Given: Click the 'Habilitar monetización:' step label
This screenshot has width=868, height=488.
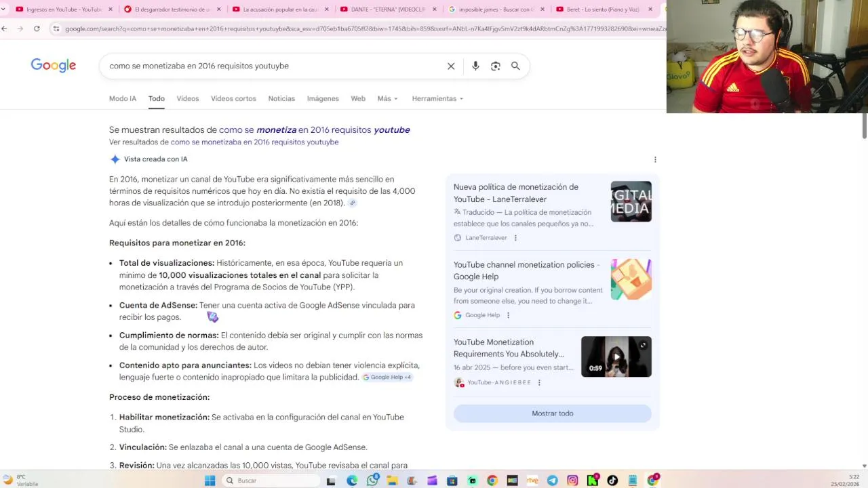Looking at the screenshot, I should [164, 418].
